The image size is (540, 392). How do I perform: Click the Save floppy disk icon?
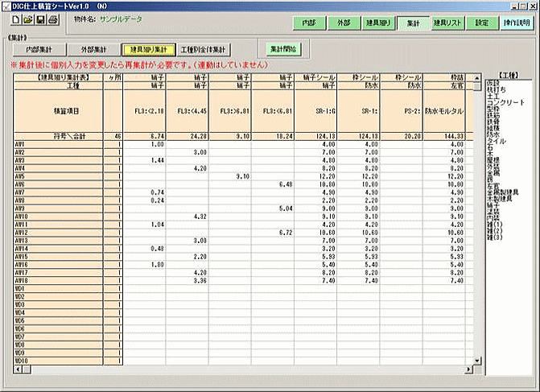41,19
